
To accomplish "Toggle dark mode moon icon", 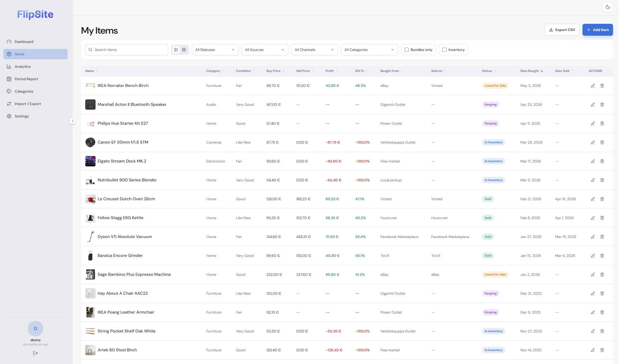I will tap(608, 7).
